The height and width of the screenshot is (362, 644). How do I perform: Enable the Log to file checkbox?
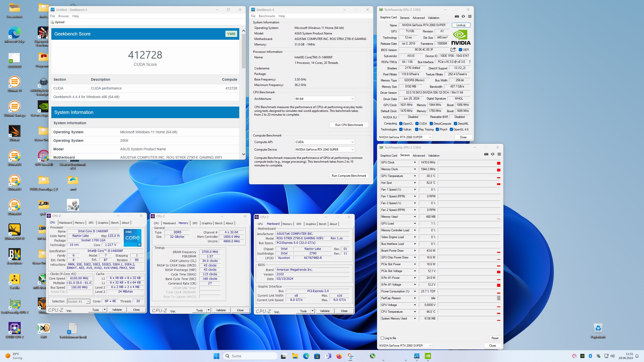pos(382,338)
